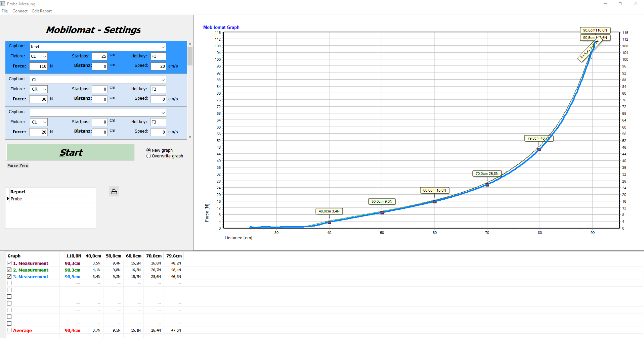
Task: Expand the empty third Caption dropdown
Action: click(x=163, y=113)
